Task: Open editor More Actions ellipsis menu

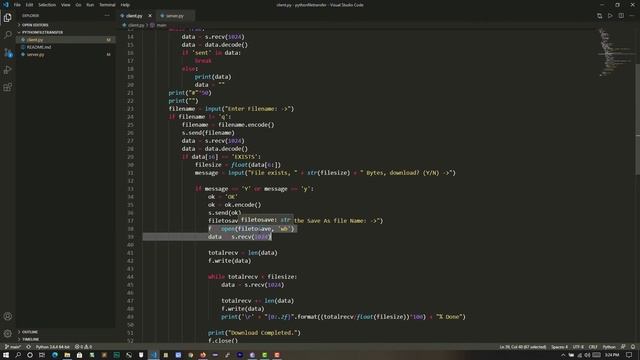Action: 632,16
